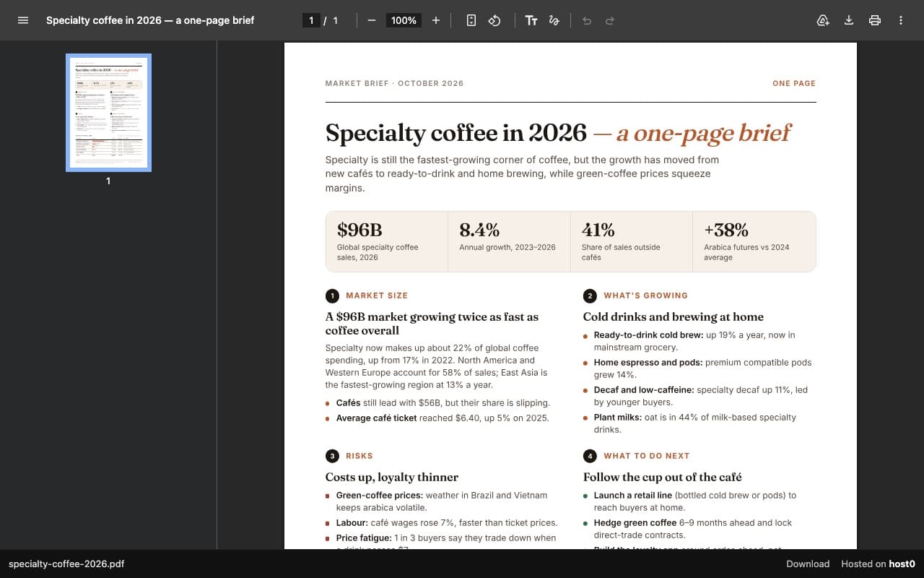The height and width of the screenshot is (578, 924).
Task: Select the add text annotation tool
Action: 531,20
